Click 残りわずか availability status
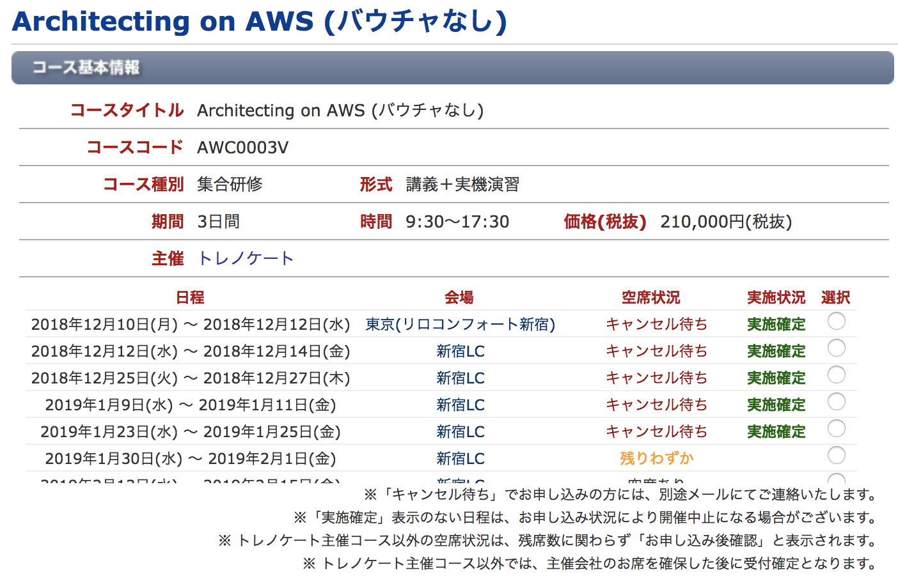 coord(657,458)
